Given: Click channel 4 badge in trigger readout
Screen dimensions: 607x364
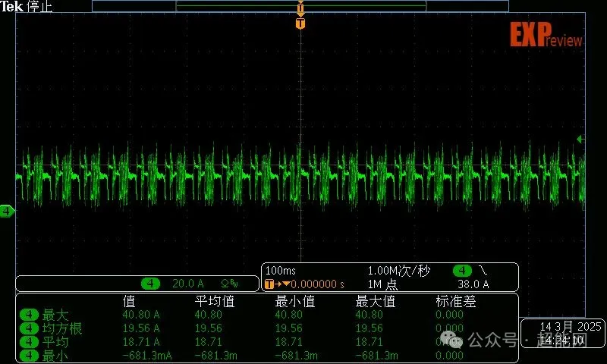Looking at the screenshot, I should (462, 271).
